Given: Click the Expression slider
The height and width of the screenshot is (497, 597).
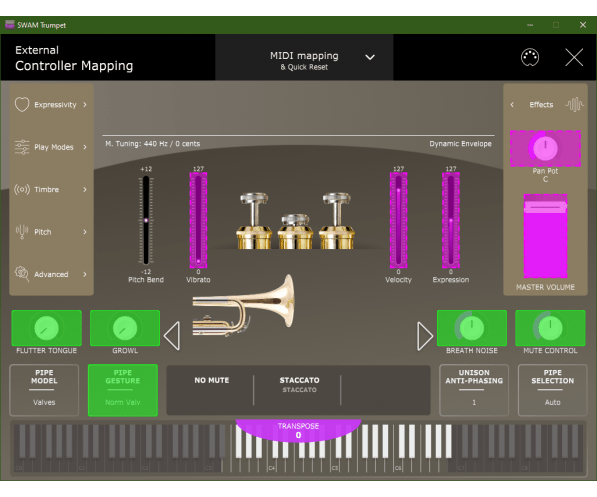Looking at the screenshot, I should pyautogui.click(x=451, y=220).
